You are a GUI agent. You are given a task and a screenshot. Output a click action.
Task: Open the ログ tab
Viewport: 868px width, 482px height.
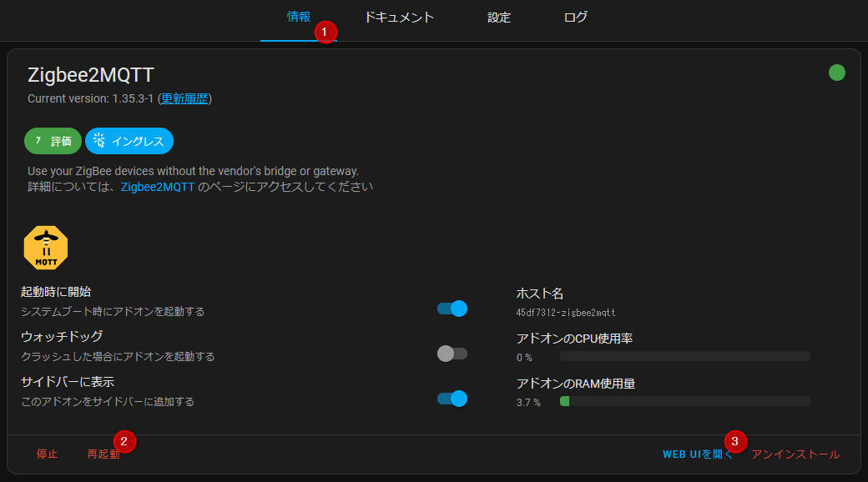point(576,18)
